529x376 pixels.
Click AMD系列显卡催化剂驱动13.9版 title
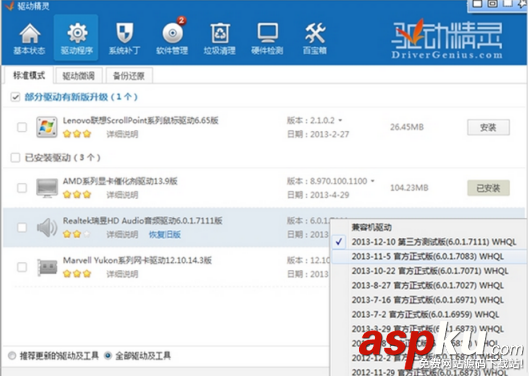click(120, 181)
